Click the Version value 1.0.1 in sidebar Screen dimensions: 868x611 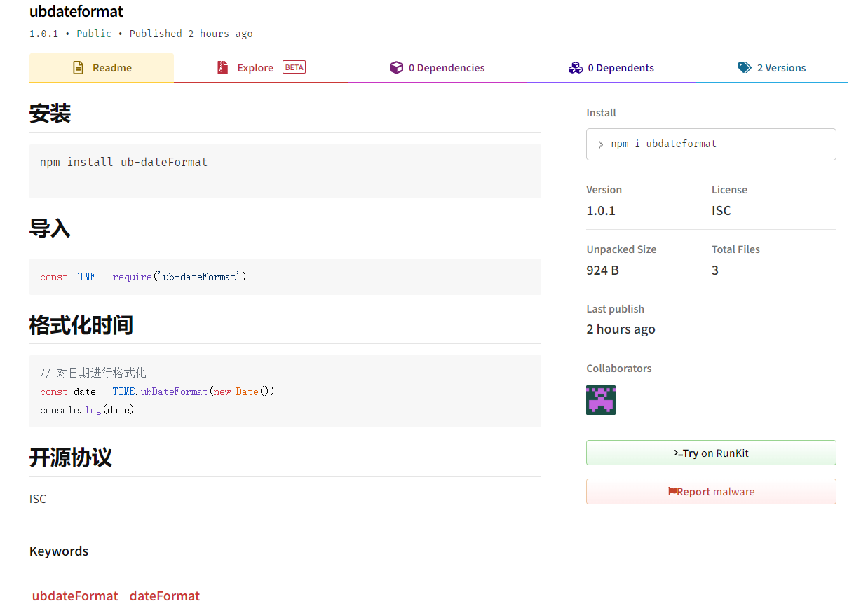click(601, 210)
